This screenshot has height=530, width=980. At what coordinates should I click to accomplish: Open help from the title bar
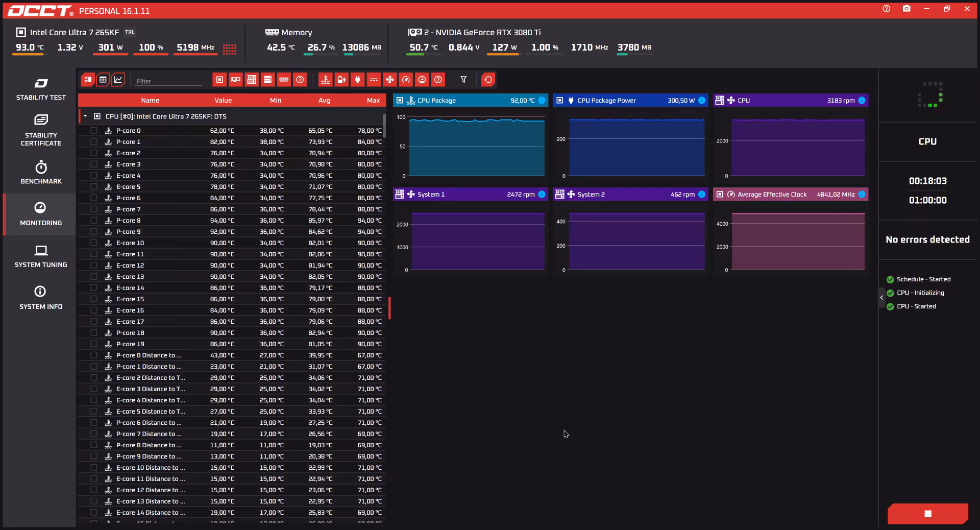pyautogui.click(x=886, y=9)
